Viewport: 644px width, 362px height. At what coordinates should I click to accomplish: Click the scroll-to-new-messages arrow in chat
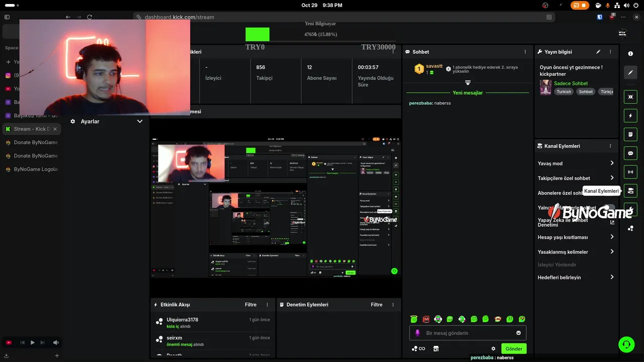click(x=467, y=82)
